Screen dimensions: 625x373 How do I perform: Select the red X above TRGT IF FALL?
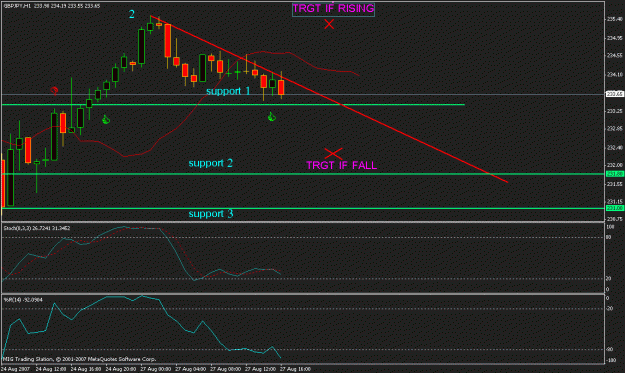pyautogui.click(x=334, y=153)
